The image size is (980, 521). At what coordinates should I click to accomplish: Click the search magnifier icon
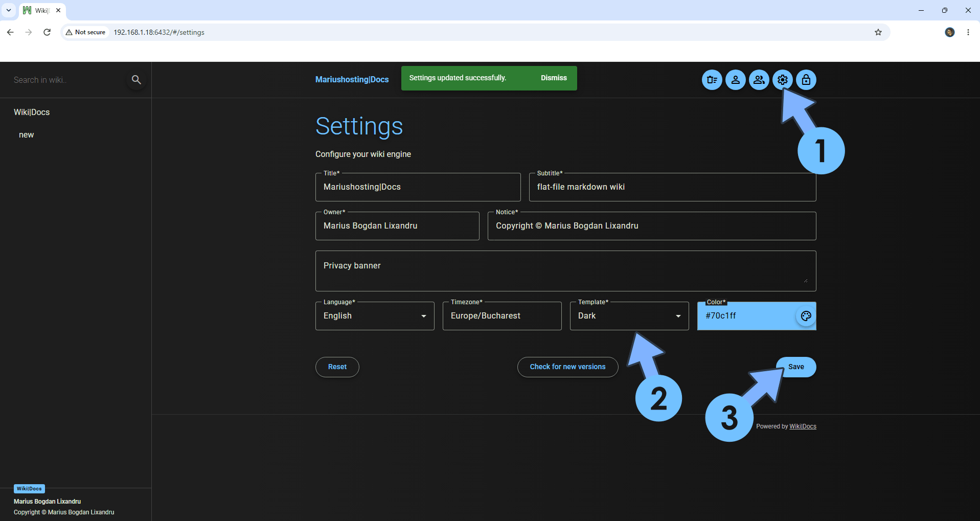(x=136, y=80)
